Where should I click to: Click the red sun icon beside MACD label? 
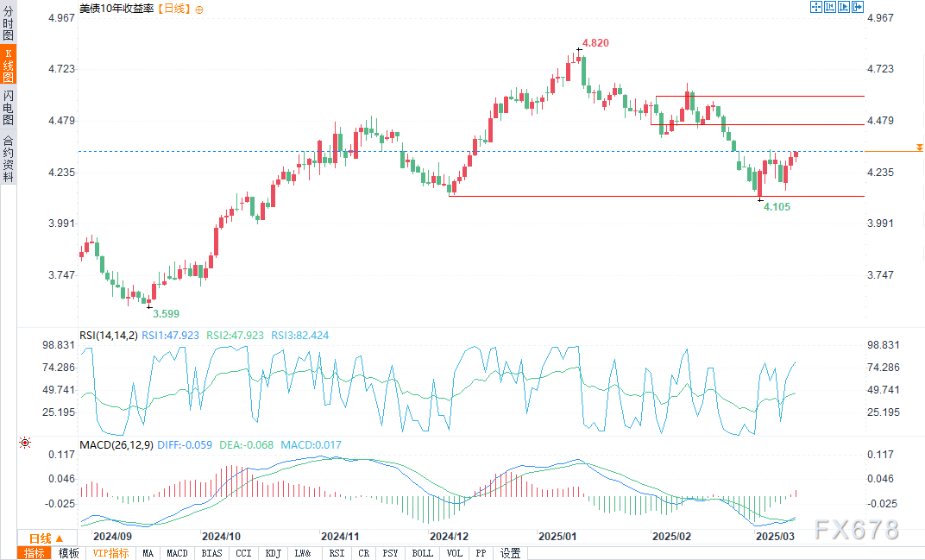25,444
